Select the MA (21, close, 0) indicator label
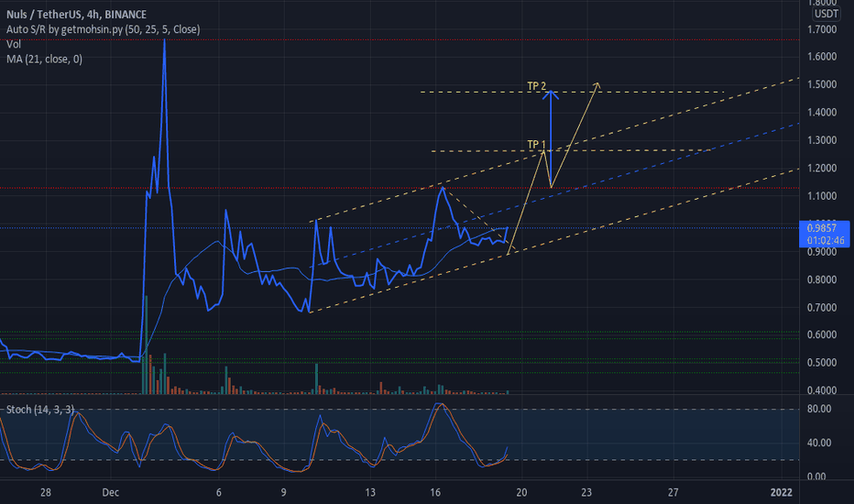The width and height of the screenshot is (854, 504). coord(44,59)
